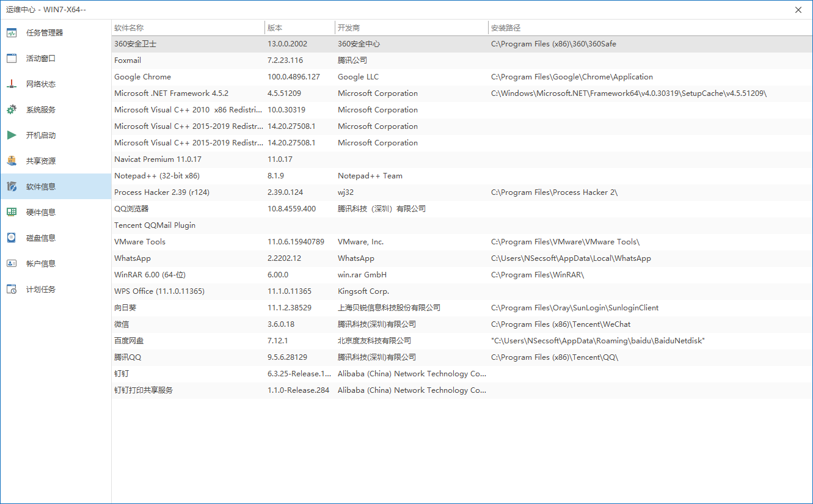Go to the 系统服务 label
The width and height of the screenshot is (813, 504).
(40, 110)
